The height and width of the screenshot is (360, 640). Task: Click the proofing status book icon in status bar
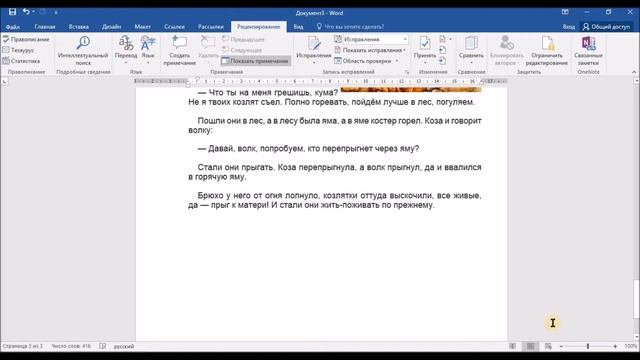click(x=102, y=346)
